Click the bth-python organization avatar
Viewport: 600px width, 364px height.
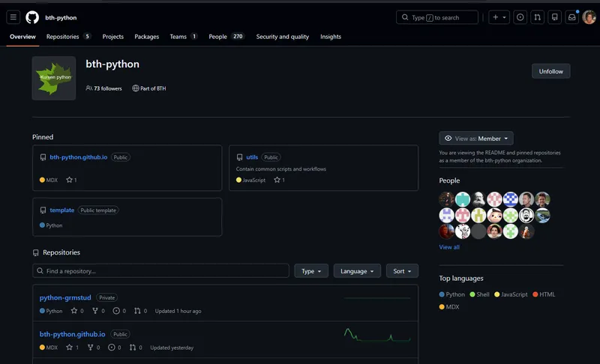coord(54,79)
